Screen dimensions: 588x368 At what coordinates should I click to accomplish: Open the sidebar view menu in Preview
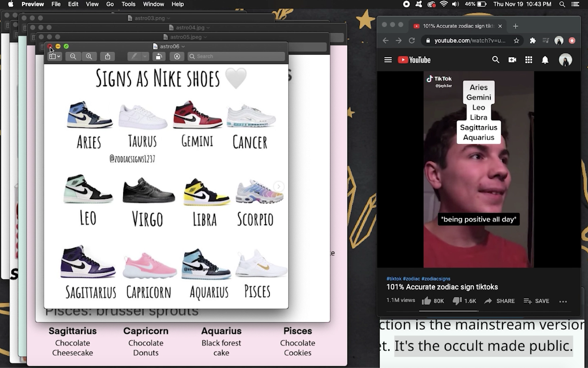(x=55, y=56)
